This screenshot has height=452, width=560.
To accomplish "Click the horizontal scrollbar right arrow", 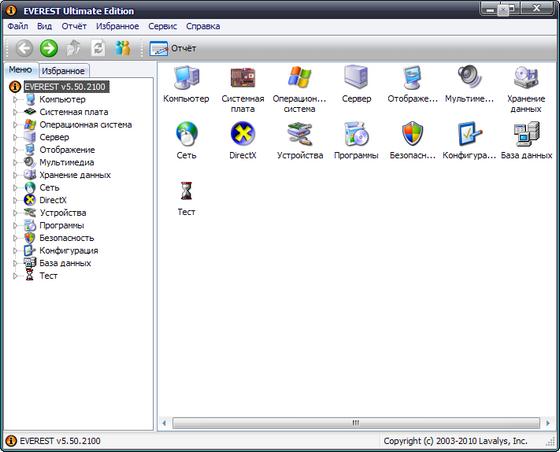I will [548, 423].
